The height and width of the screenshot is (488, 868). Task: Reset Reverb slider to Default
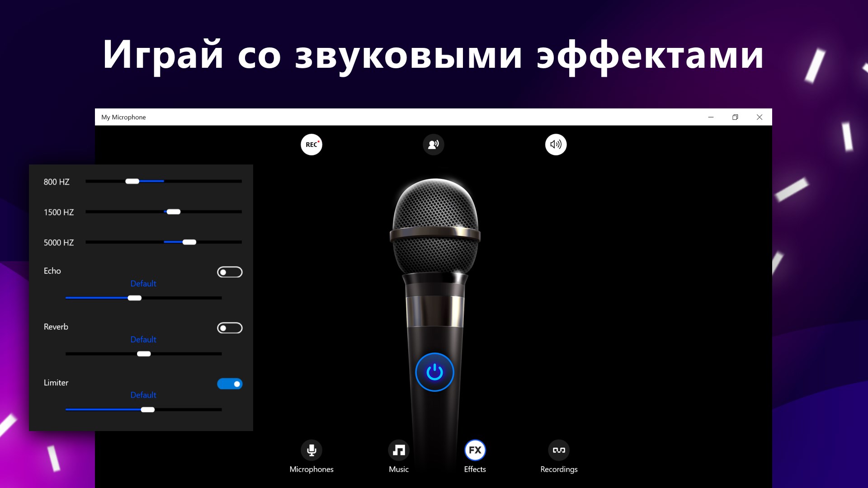click(x=143, y=339)
